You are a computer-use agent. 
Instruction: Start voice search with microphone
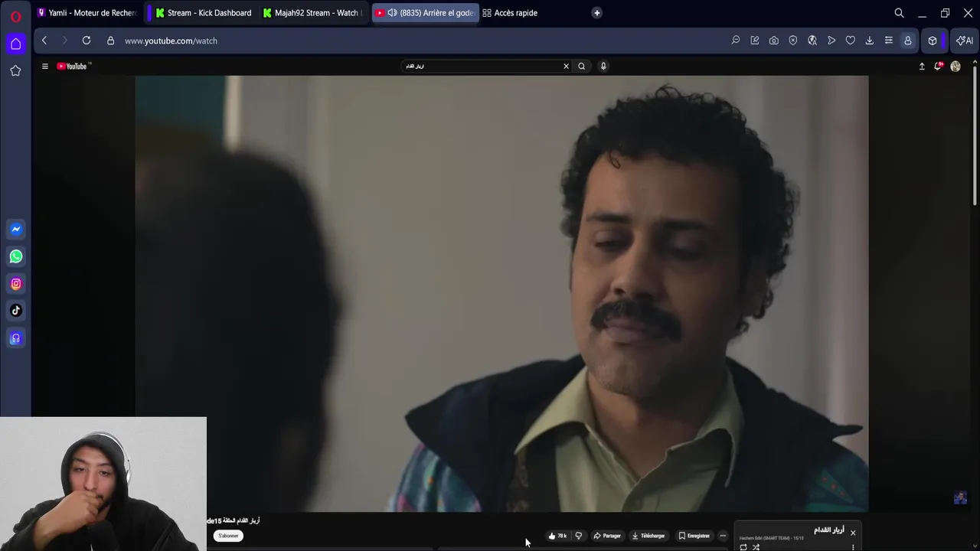603,67
